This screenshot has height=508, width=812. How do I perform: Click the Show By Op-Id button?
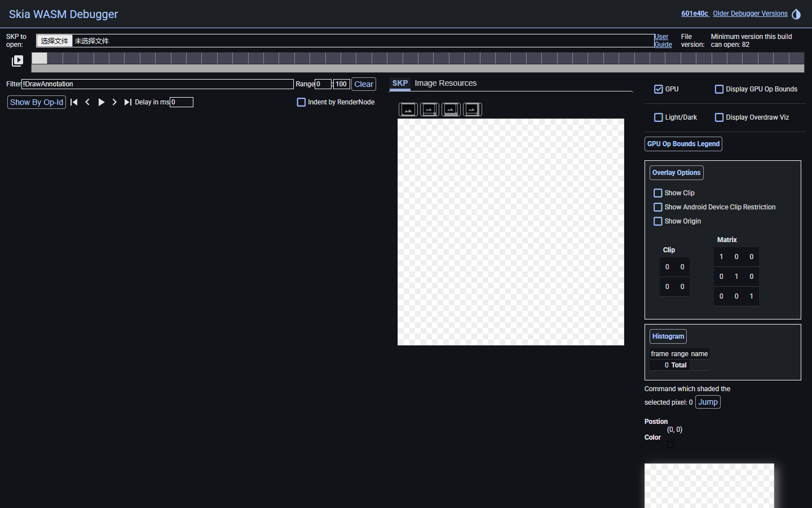point(37,102)
